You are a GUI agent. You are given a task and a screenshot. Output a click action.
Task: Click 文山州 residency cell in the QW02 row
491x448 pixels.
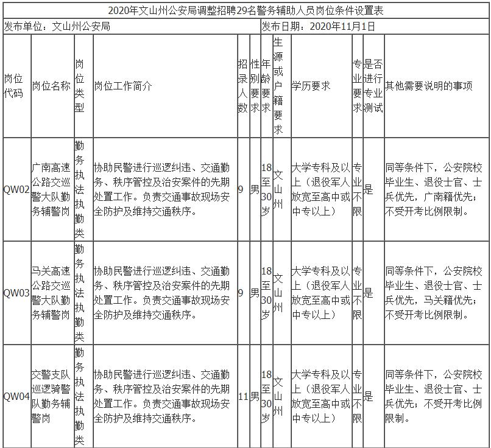coord(282,189)
